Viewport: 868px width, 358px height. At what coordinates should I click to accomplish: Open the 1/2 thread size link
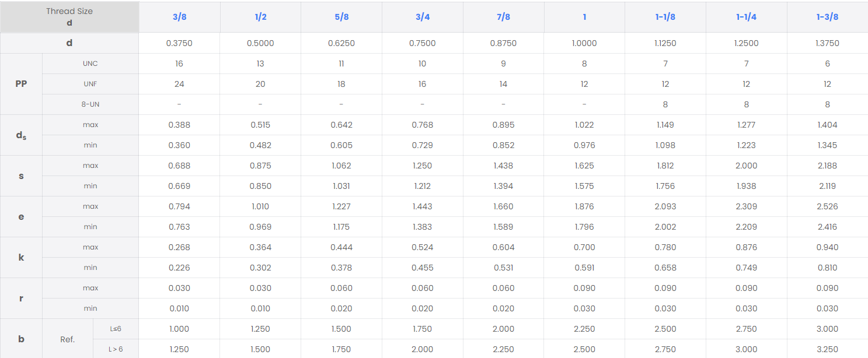(x=260, y=17)
